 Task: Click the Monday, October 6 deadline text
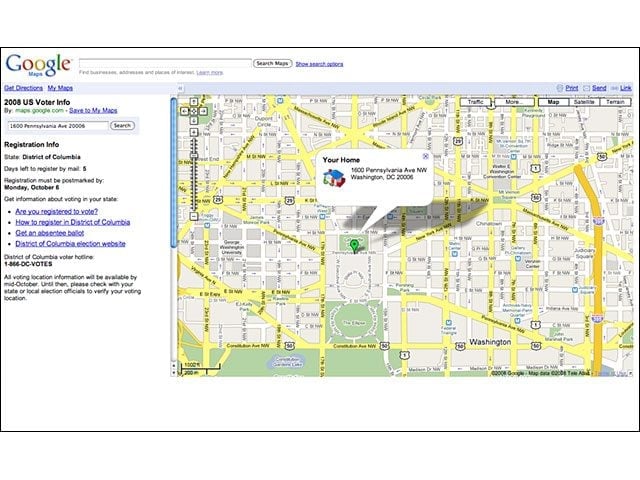31,187
